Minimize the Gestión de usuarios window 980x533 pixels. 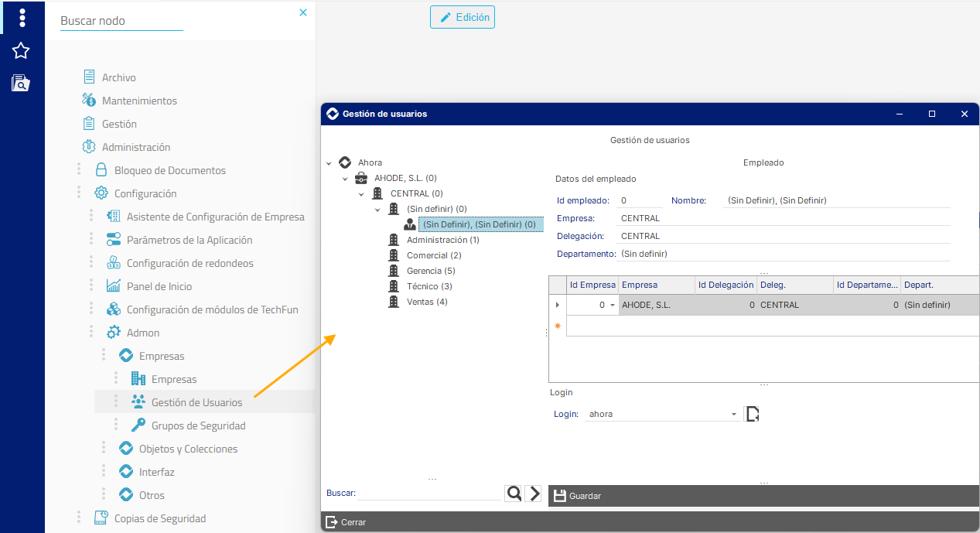[x=900, y=114]
